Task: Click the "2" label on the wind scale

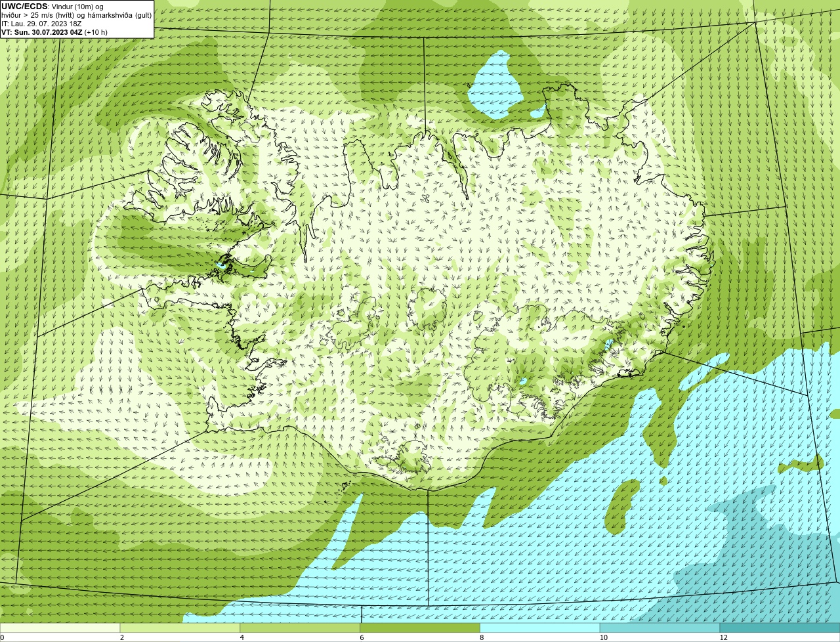Action: (121, 637)
